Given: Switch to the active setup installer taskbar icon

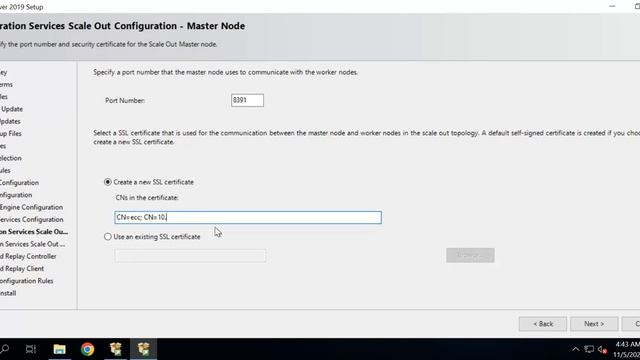Looking at the screenshot, I should tap(143, 349).
